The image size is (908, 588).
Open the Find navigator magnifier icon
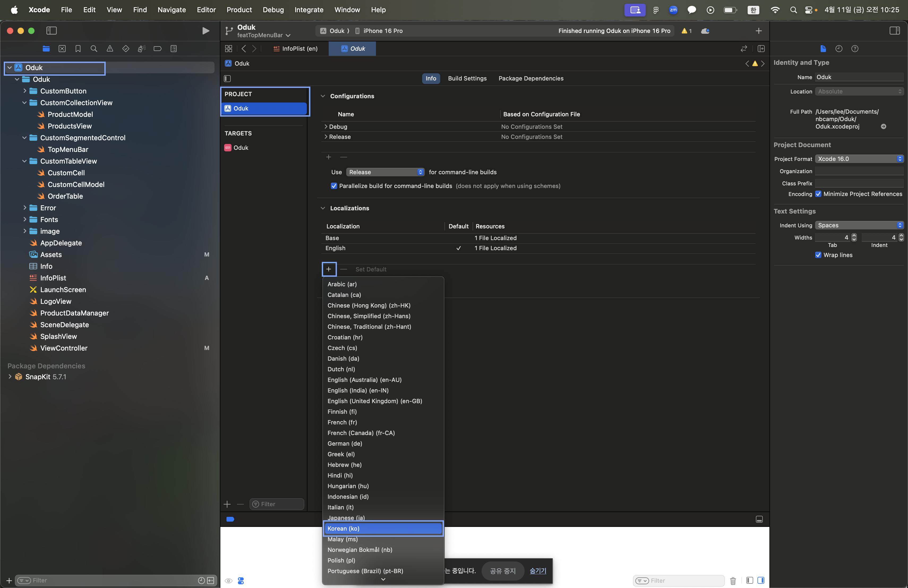(94, 48)
